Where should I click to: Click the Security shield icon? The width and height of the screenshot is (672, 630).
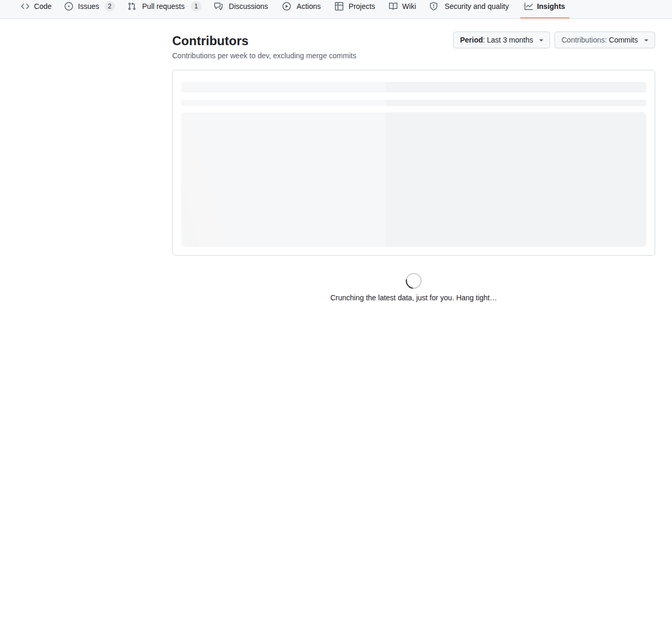pos(434,6)
